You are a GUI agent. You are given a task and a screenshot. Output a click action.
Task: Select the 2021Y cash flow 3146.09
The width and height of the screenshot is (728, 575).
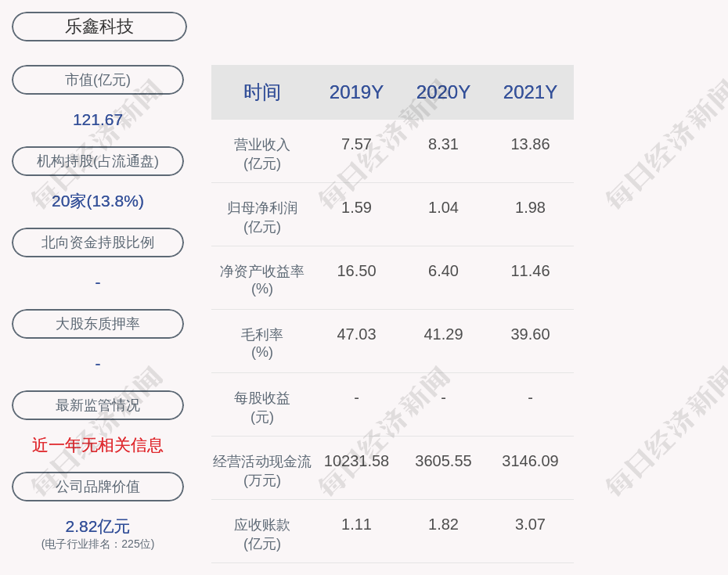coord(530,461)
